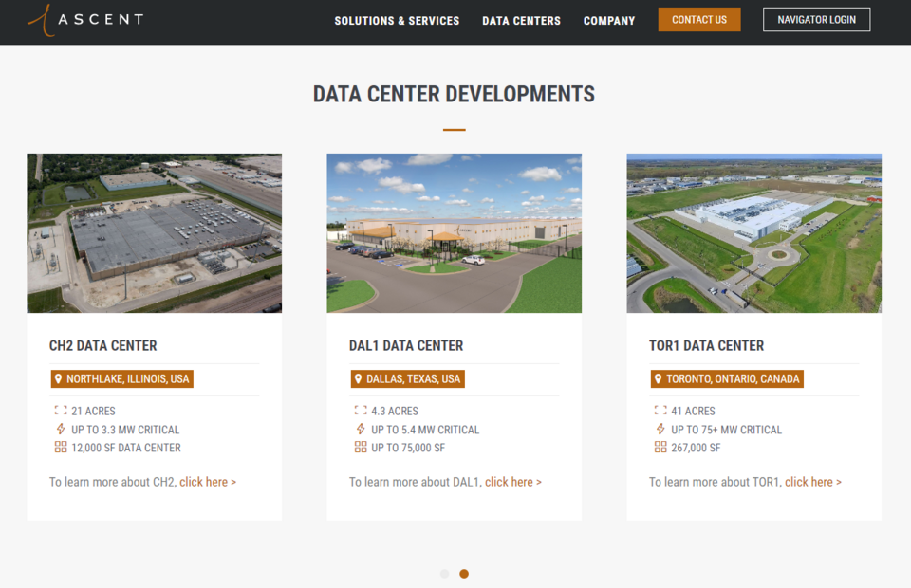This screenshot has width=911, height=588.
Task: Open the TOR1 data center aerial photo
Action: click(x=754, y=233)
